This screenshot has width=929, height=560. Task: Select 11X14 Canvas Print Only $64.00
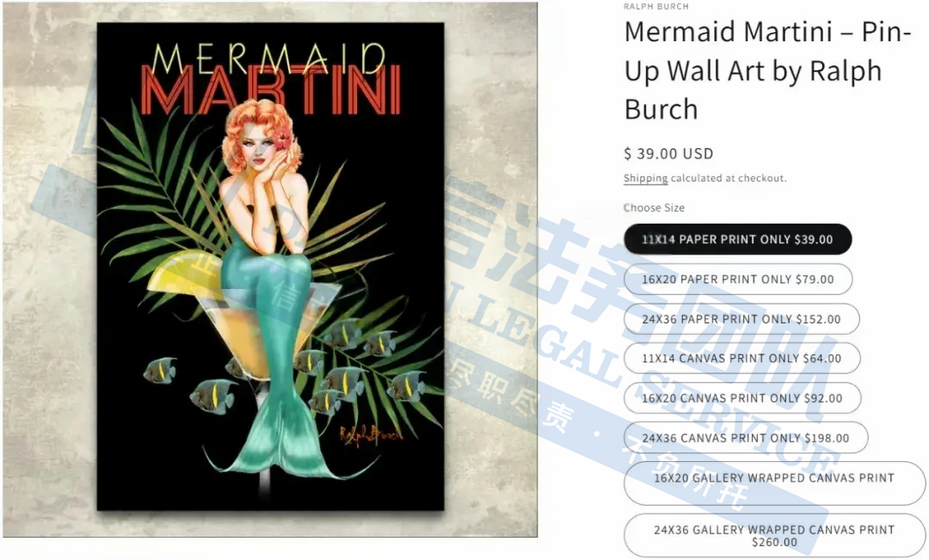coord(741,359)
